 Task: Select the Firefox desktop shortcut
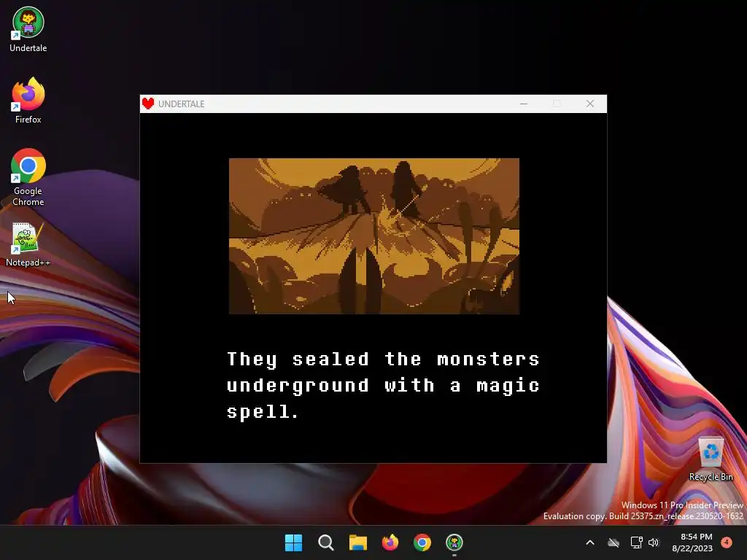click(28, 101)
